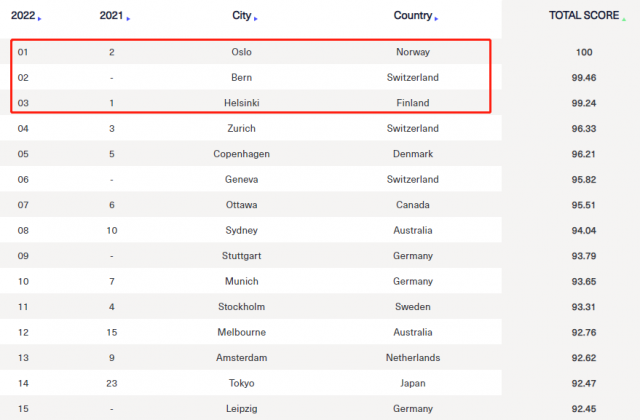This screenshot has width=640, height=420.
Task: Select the Ottawa city entry
Action: (x=242, y=205)
